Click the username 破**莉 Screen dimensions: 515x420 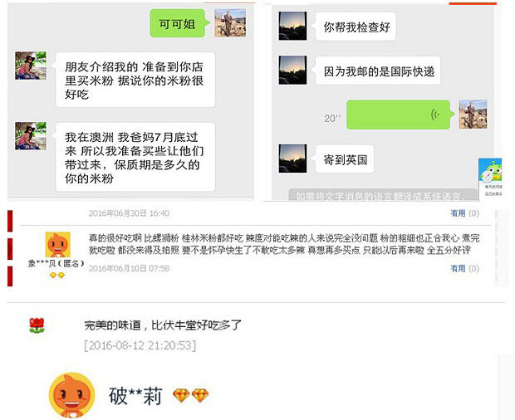[135, 396]
